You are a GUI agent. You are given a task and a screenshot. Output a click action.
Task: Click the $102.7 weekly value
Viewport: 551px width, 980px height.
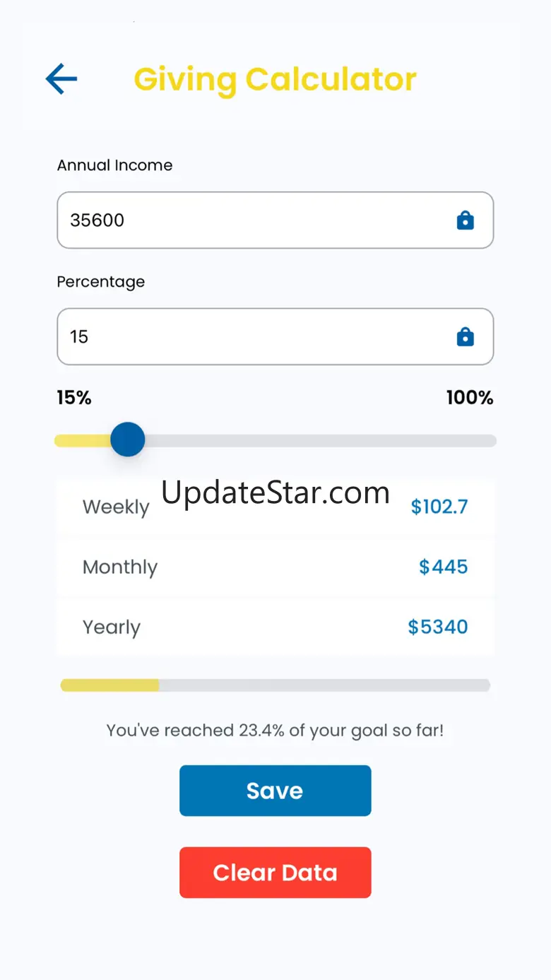[x=439, y=507]
